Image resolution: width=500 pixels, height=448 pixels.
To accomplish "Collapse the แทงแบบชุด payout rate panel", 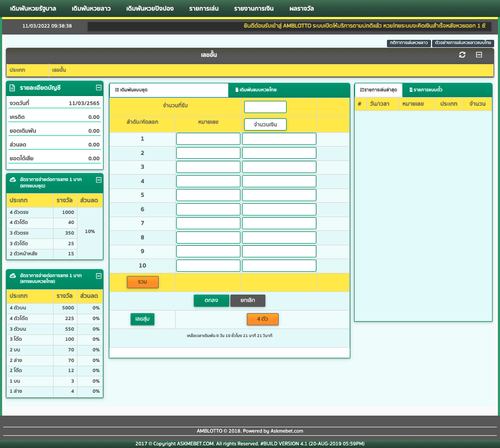I will coord(99,180).
